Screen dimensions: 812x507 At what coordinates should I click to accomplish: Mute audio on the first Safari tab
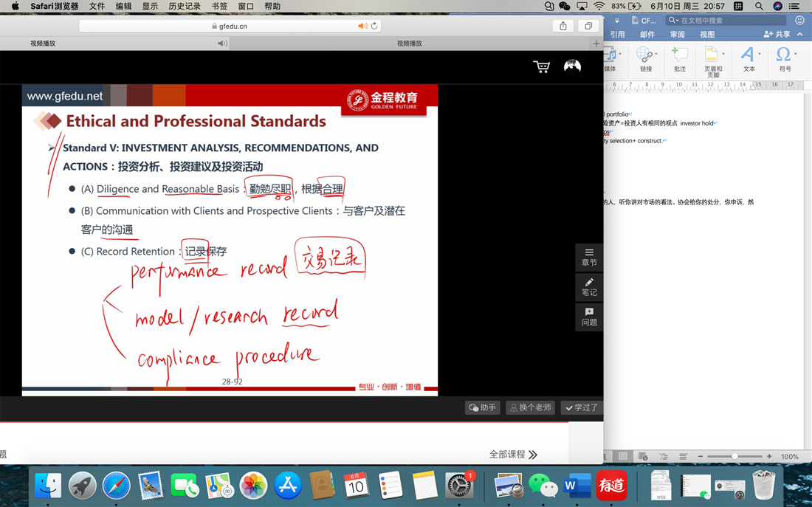(x=222, y=44)
